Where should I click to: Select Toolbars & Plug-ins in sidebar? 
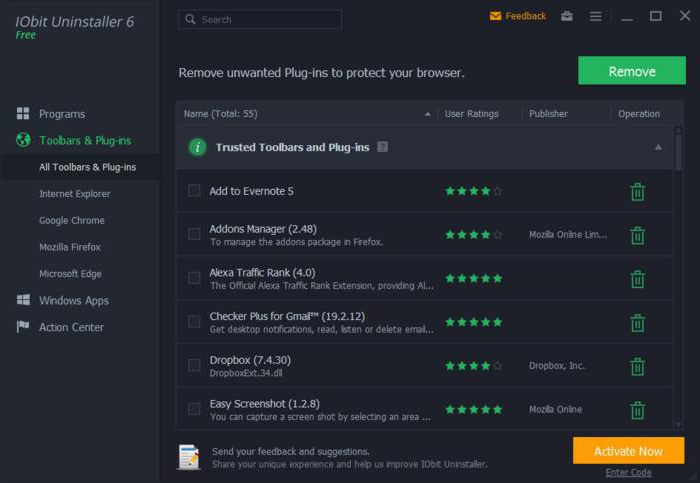85,141
